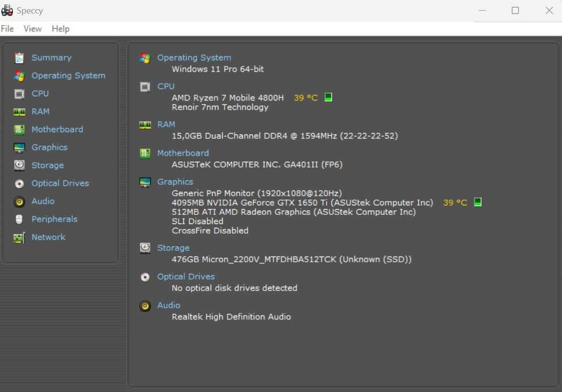Click the Audio heading link in summary
This screenshot has width=562, height=392.
[x=169, y=306]
